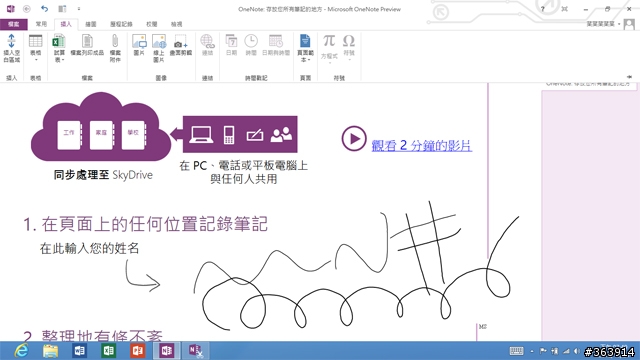Select the Insert (插入) tab

pos(66,24)
